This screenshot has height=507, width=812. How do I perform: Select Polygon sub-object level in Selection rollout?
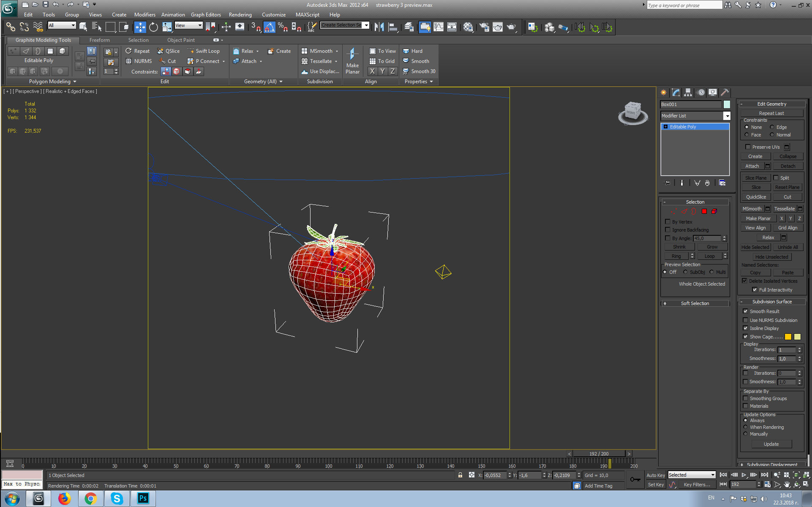click(704, 211)
